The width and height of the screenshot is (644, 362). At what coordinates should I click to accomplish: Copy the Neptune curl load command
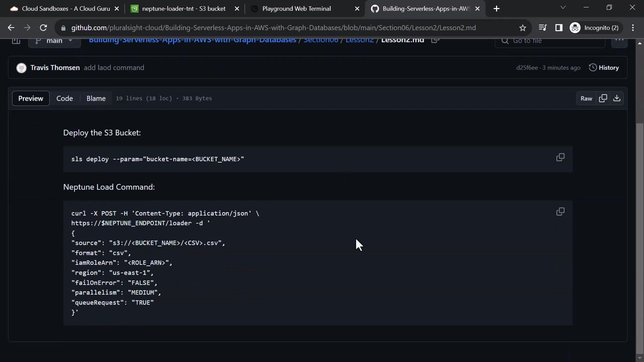point(560,212)
